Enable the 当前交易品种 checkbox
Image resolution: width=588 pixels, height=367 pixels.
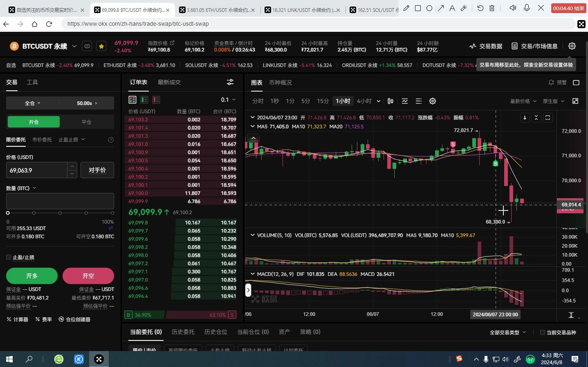click(x=543, y=332)
